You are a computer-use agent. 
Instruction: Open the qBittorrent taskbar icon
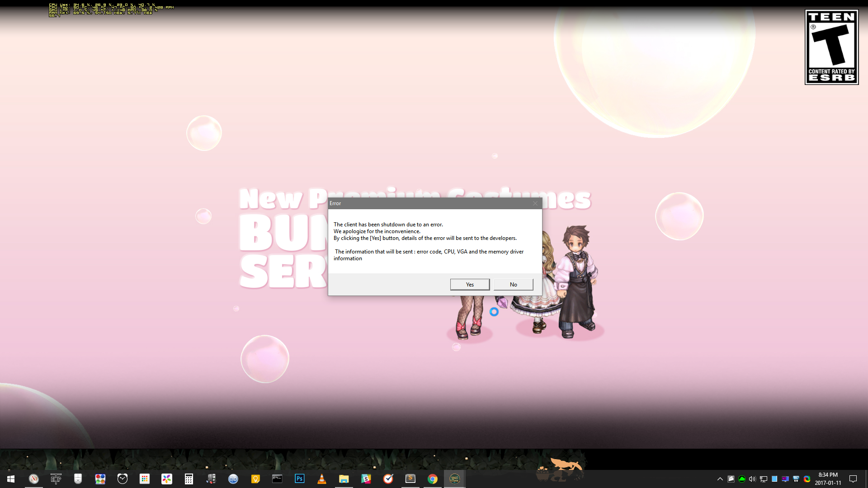(233, 479)
